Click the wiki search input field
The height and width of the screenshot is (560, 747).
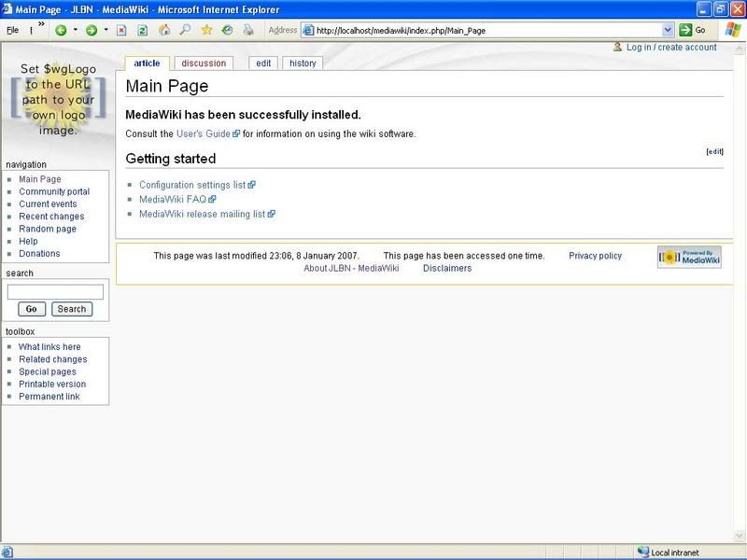coord(55,291)
